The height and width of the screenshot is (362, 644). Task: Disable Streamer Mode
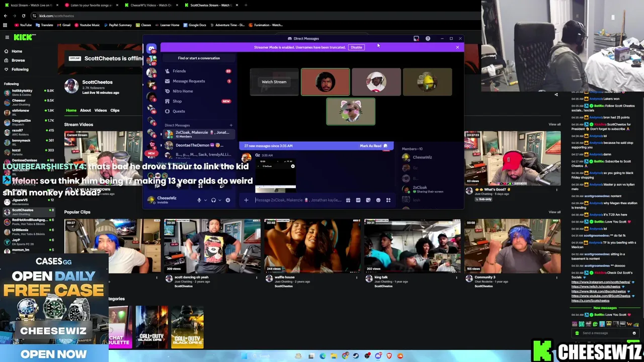[356, 47]
